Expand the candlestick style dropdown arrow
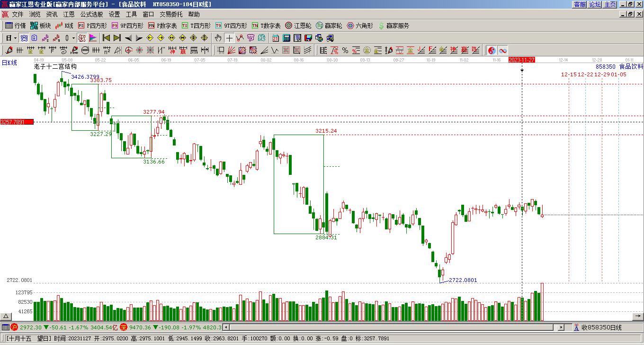The height and width of the screenshot is (345, 644). (x=73, y=38)
